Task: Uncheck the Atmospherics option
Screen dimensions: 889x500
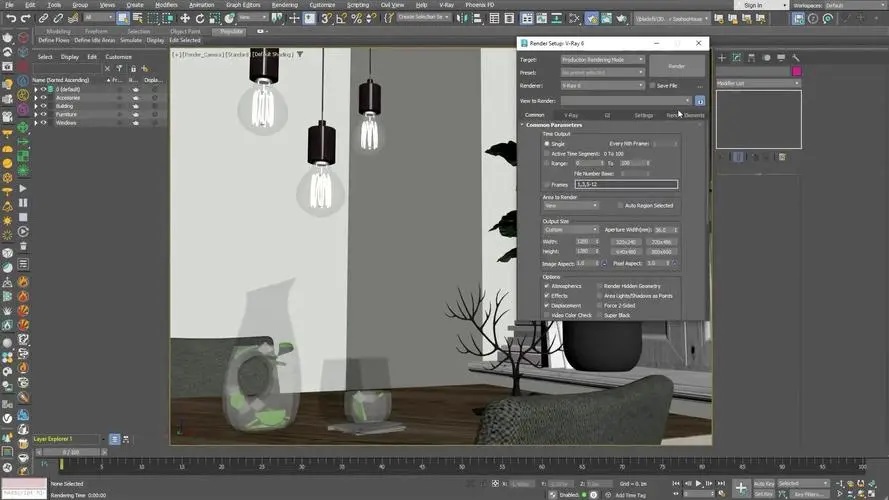Action: (547, 286)
